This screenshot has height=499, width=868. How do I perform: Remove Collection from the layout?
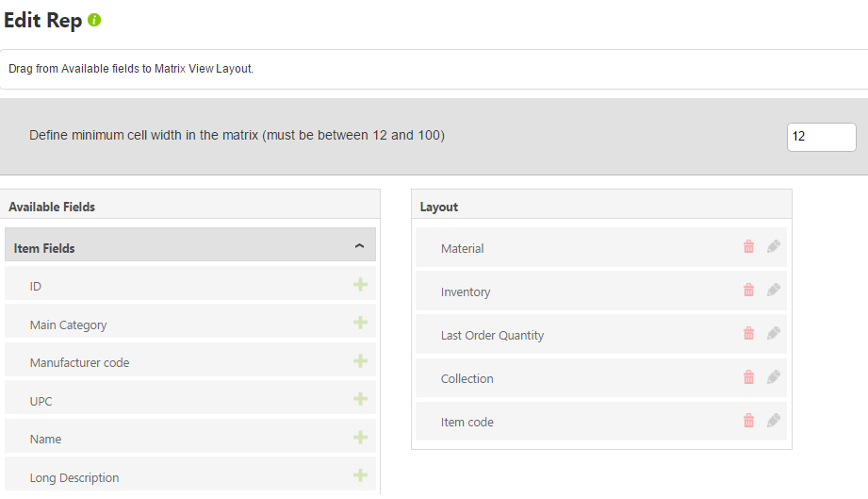pyautogui.click(x=748, y=377)
